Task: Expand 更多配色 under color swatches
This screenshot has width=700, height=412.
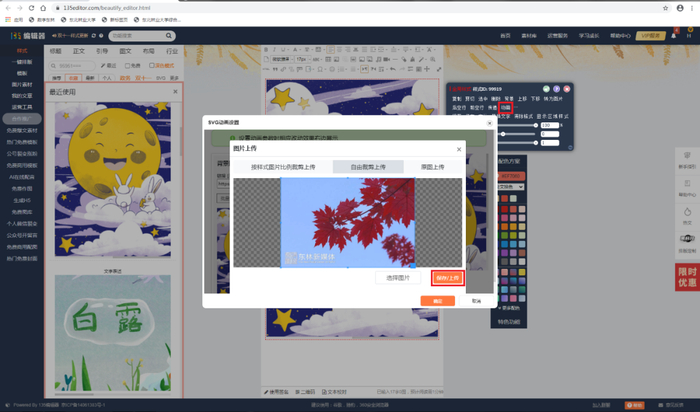Action: [509, 308]
